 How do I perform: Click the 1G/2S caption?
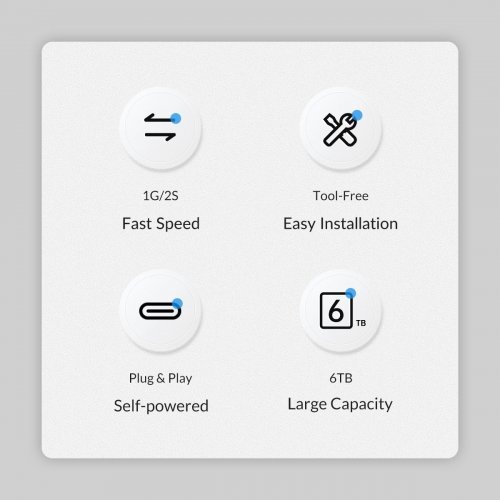click(161, 196)
